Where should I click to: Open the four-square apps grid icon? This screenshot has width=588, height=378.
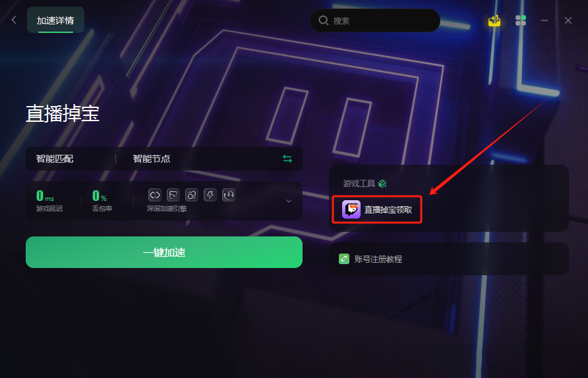(x=521, y=20)
